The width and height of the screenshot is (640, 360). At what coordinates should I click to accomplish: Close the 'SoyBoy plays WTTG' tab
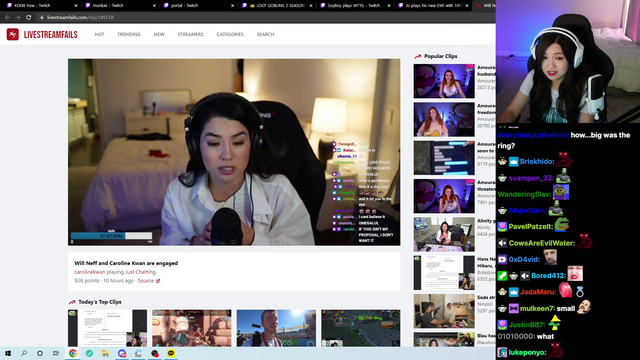pos(389,6)
